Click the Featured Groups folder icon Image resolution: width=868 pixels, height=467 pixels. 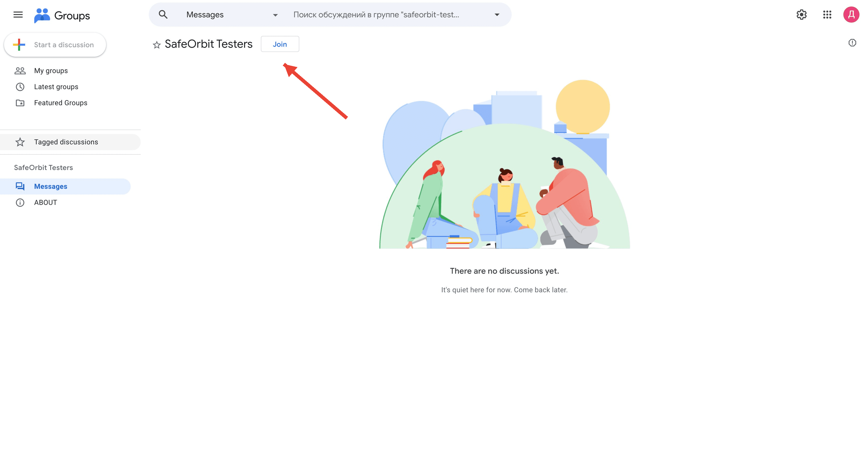20,103
